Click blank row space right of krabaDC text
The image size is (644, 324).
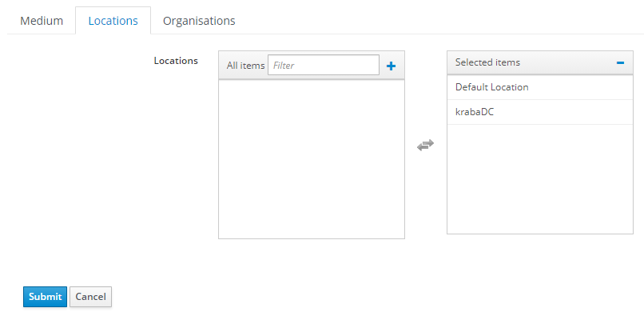[563, 112]
